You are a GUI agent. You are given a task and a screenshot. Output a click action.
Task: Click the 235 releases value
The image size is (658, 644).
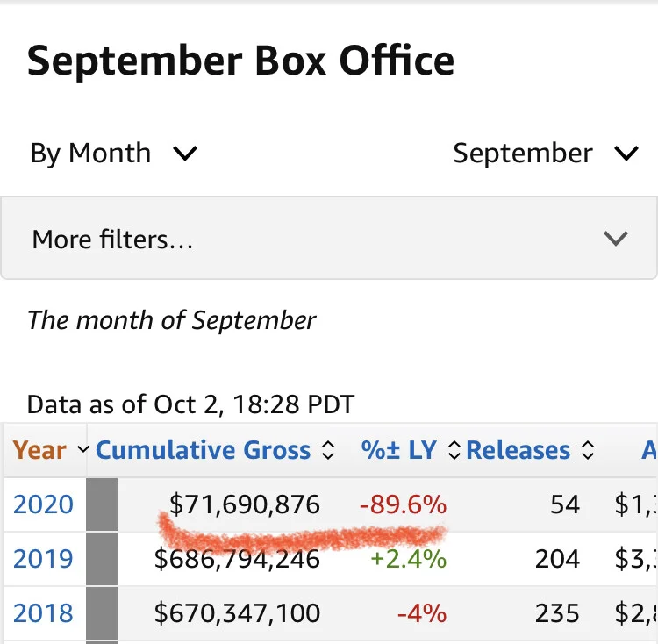[557, 613]
